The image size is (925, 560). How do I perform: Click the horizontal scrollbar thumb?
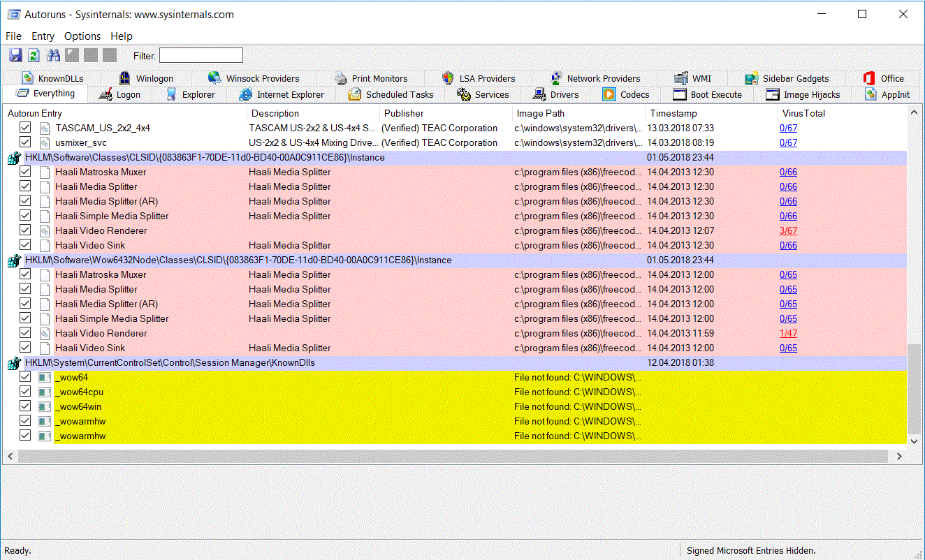click(453, 456)
